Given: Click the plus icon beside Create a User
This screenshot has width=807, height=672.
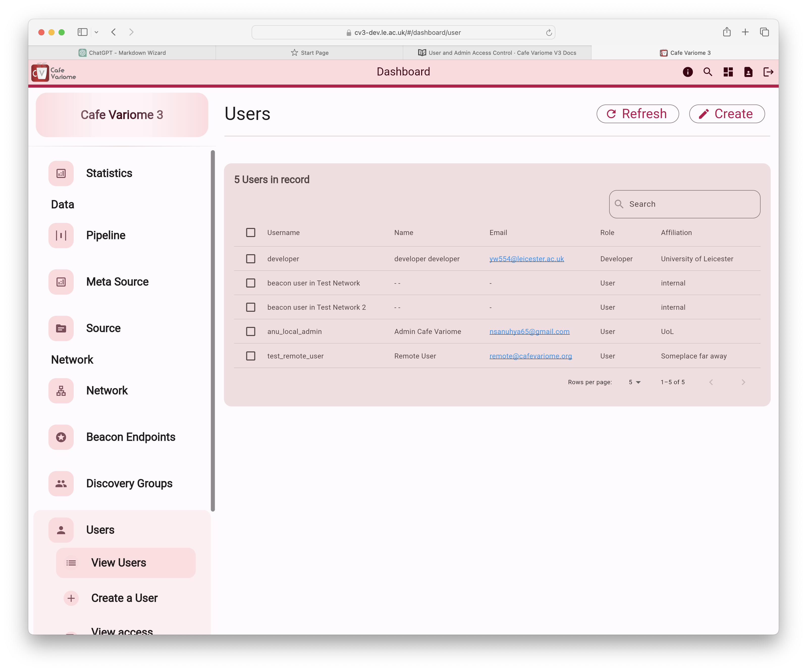Looking at the screenshot, I should (71, 598).
